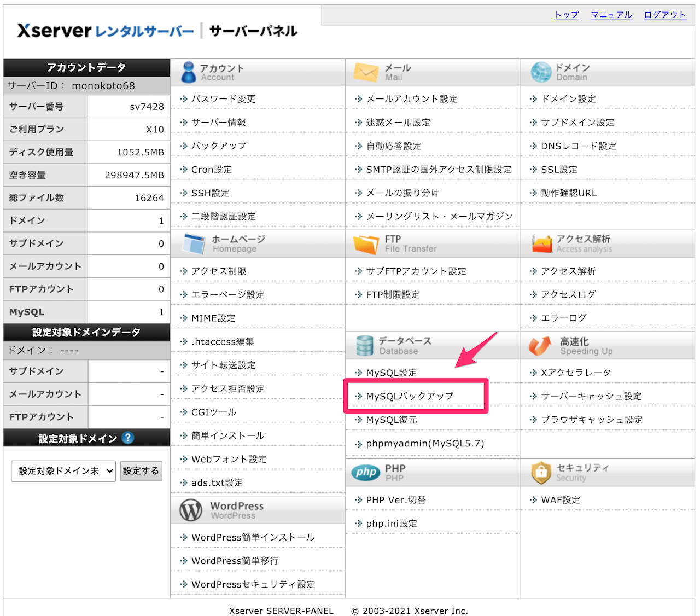This screenshot has width=700, height=616.
Task: Open ドメイン設定
Action: [568, 99]
